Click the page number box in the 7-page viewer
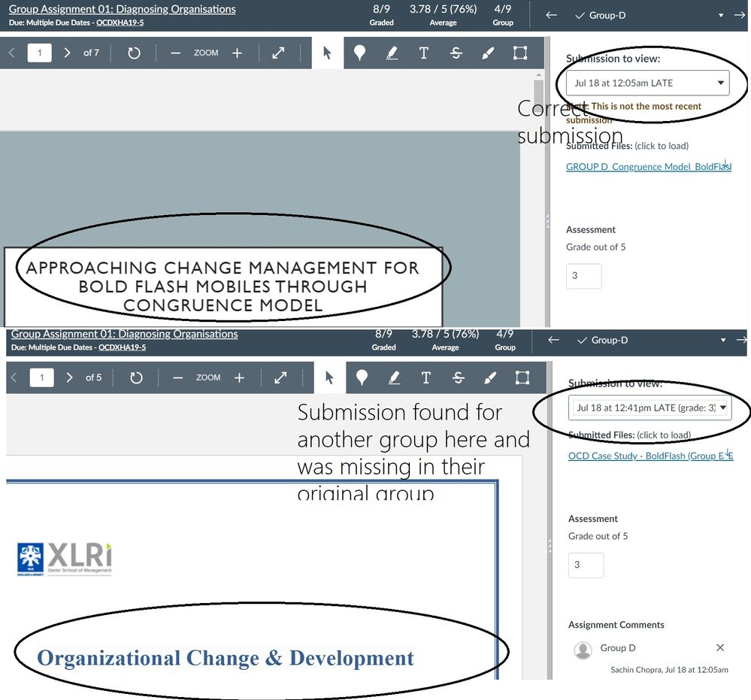This screenshot has height=700, width=751. point(39,53)
